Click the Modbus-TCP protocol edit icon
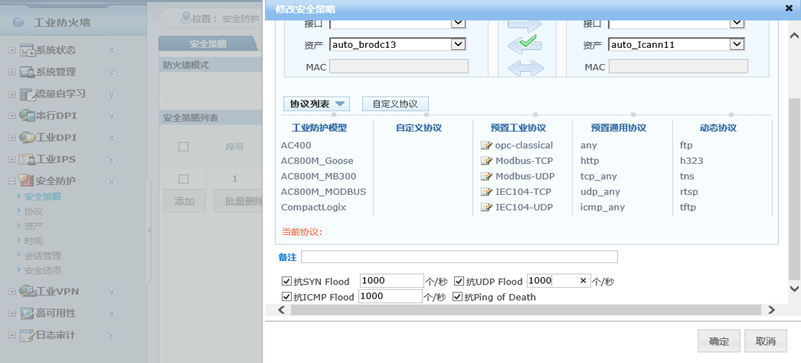 (x=486, y=161)
